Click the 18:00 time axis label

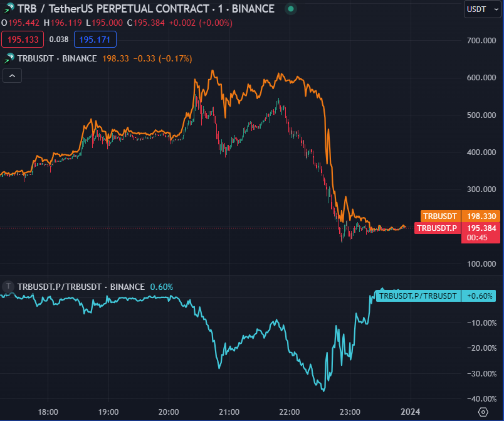[x=48, y=412]
